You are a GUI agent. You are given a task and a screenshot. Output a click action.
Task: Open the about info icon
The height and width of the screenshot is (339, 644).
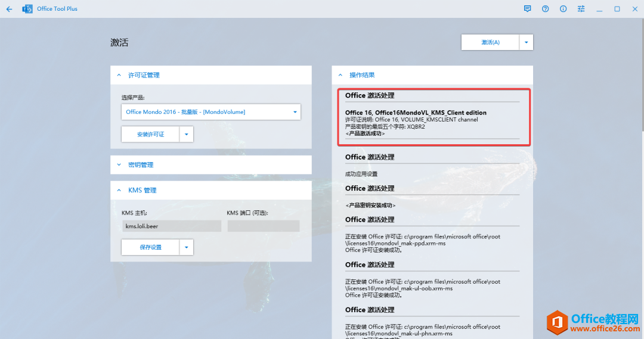coord(563,8)
